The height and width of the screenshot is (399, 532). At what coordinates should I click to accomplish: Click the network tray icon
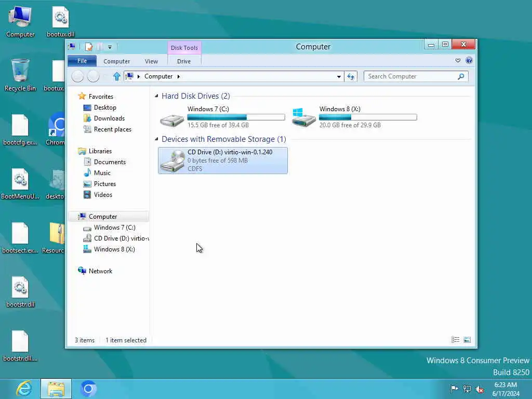tap(467, 389)
